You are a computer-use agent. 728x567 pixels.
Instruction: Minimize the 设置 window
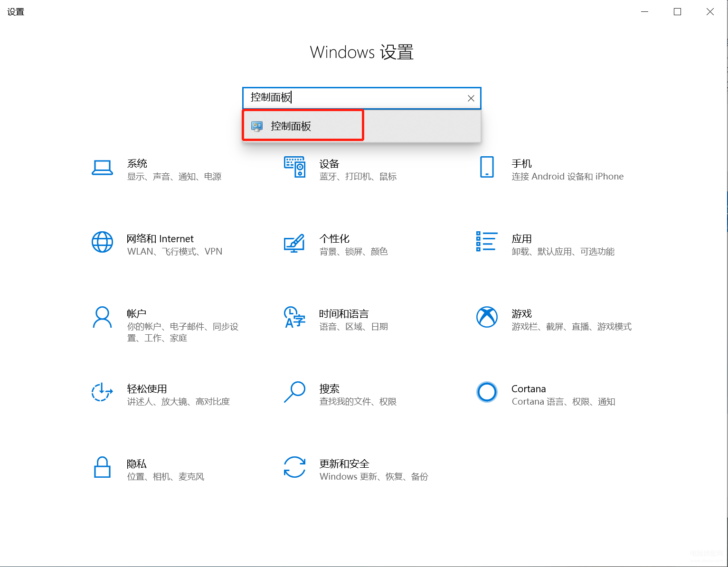[644, 12]
